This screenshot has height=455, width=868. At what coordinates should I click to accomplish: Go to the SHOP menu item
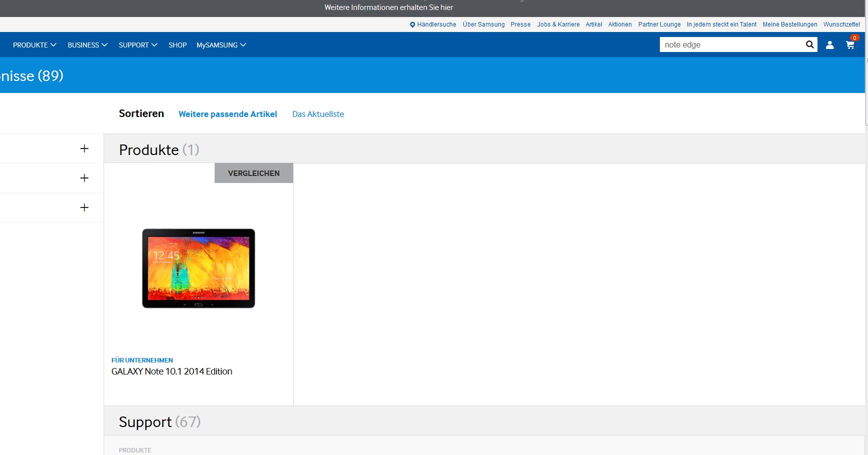click(x=177, y=45)
